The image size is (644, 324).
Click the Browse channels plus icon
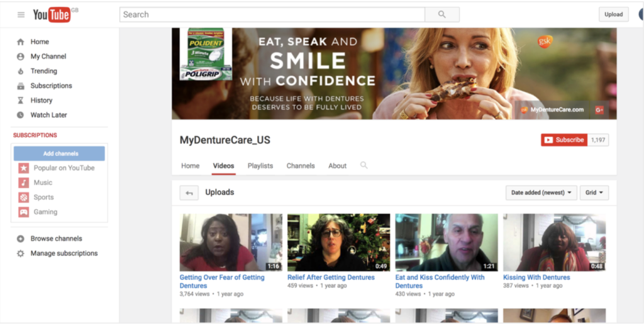tap(21, 238)
